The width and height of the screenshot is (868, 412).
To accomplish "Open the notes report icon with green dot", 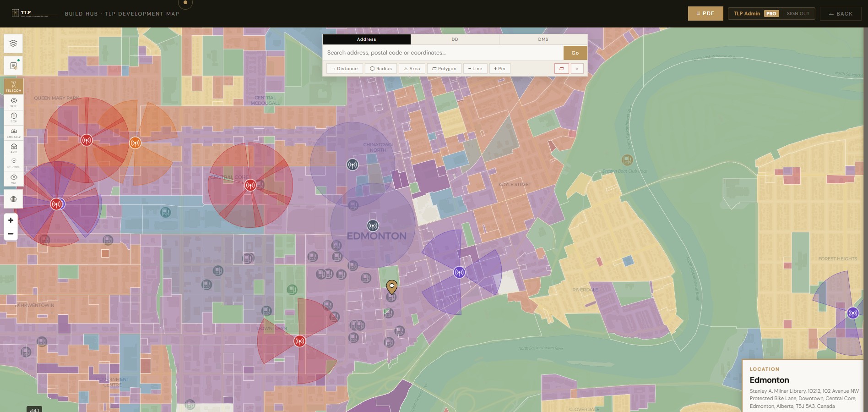I will (13, 66).
